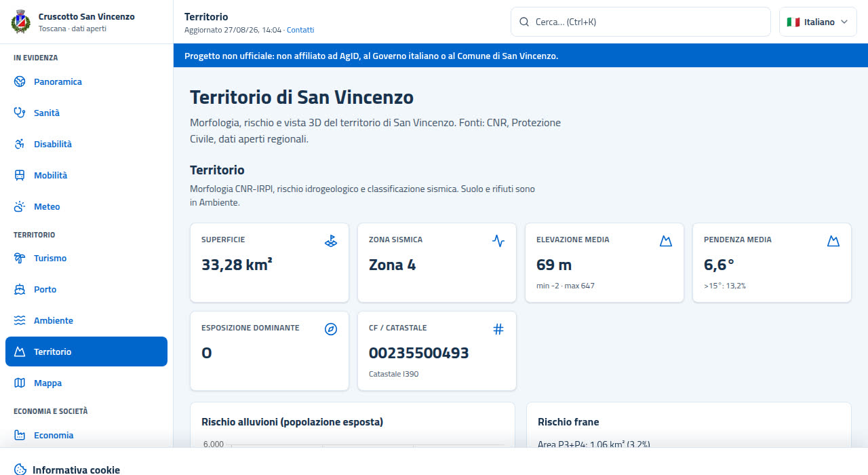The height and width of the screenshot is (475, 868).
Task: Open the Disabilità page link
Action: tap(86, 144)
